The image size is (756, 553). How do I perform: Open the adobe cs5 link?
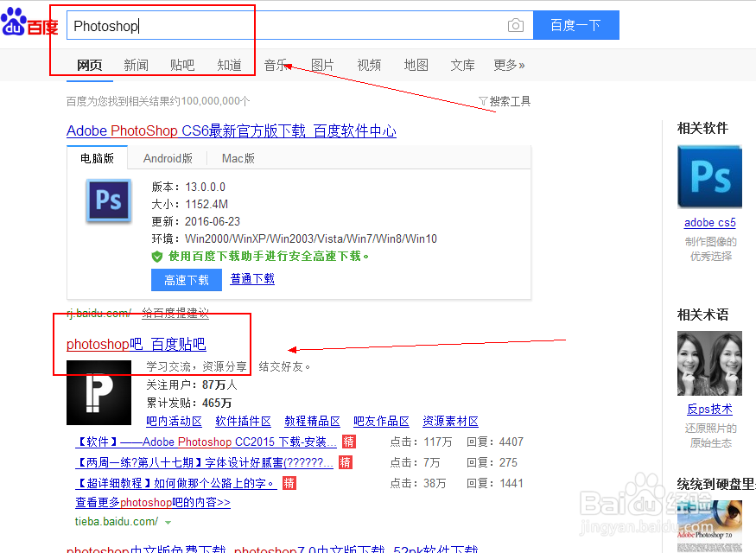click(709, 223)
